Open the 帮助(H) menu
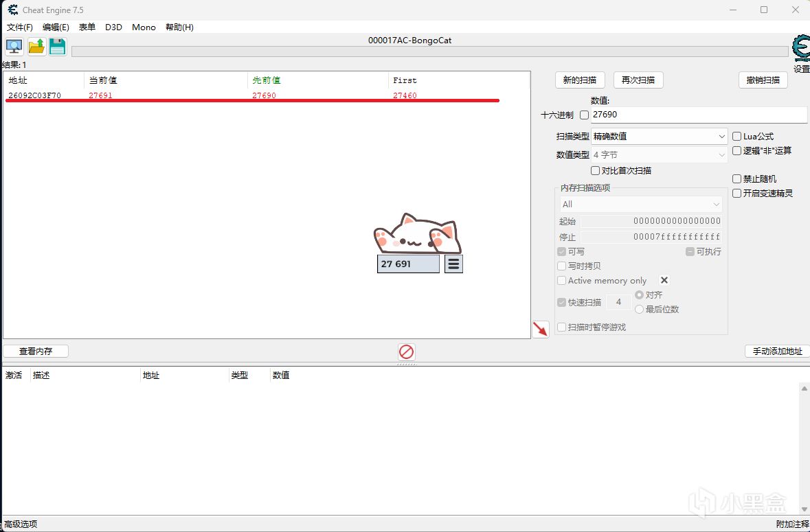The height and width of the screenshot is (532, 810). (x=179, y=27)
